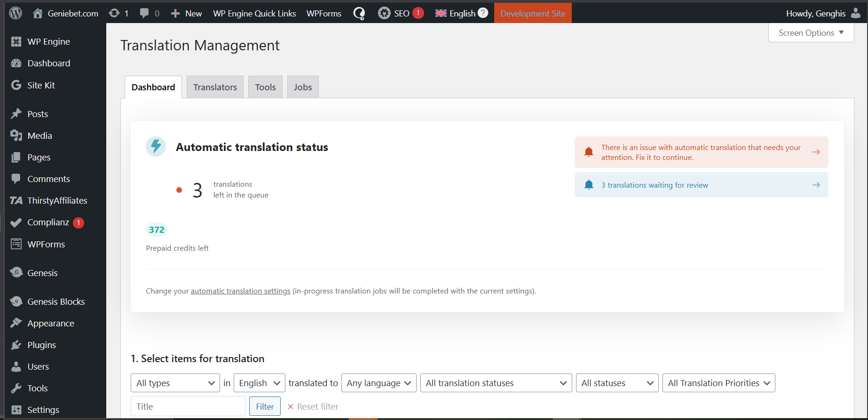
Task: Open the All types dropdown
Action: [x=175, y=383]
